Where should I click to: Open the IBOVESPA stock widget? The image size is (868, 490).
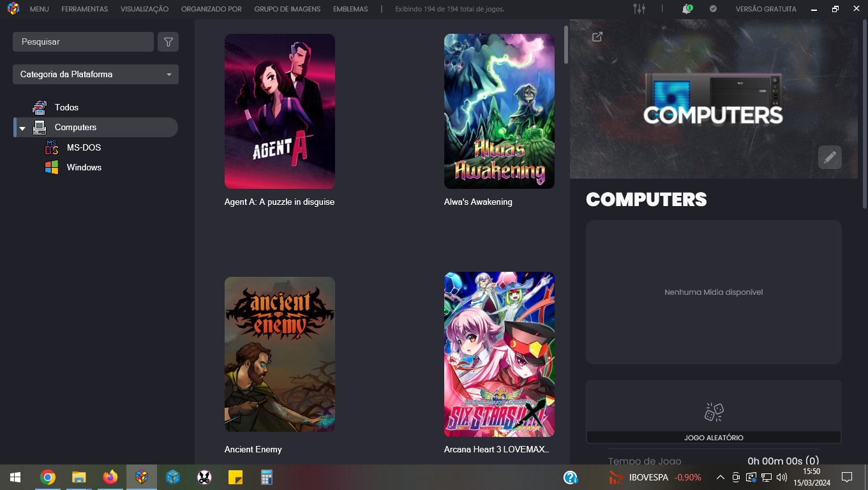pos(655,477)
